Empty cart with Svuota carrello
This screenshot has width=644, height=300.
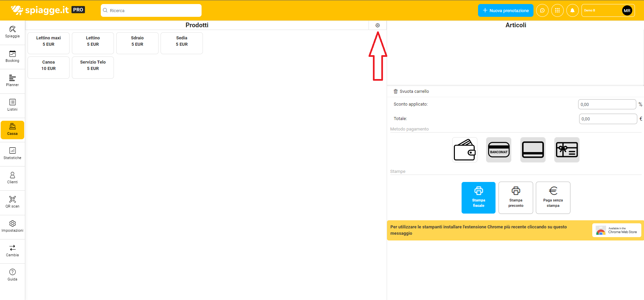tap(411, 91)
